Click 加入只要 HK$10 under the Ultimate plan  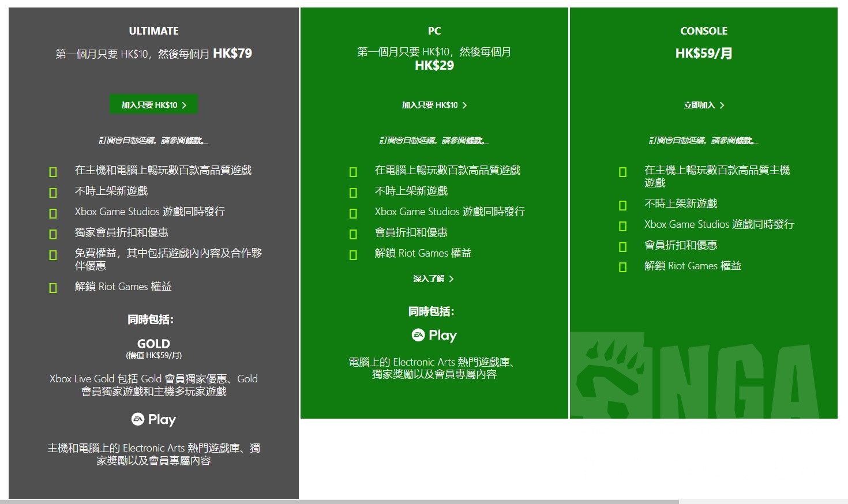(x=153, y=104)
